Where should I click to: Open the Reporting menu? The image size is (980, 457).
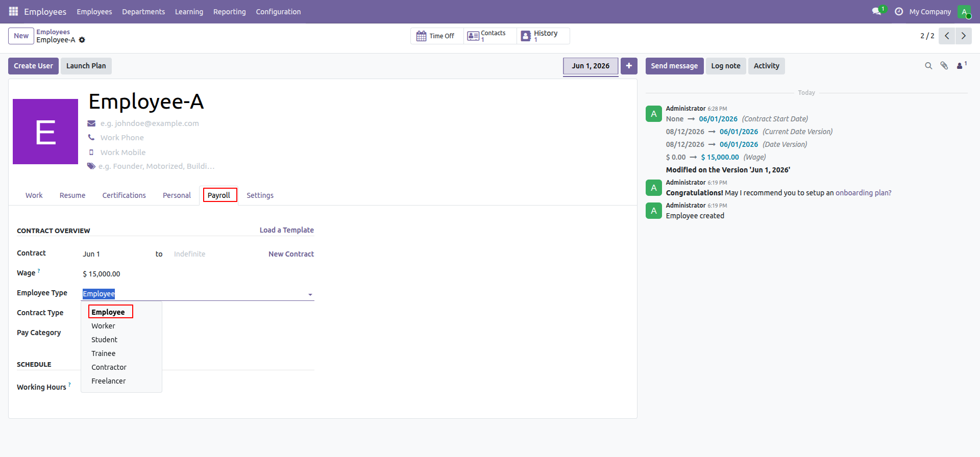230,12
